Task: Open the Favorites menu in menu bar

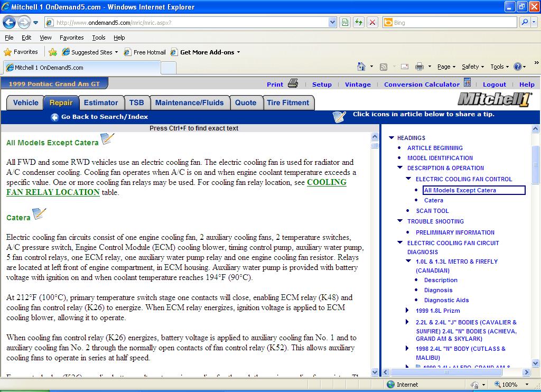Action: click(71, 38)
